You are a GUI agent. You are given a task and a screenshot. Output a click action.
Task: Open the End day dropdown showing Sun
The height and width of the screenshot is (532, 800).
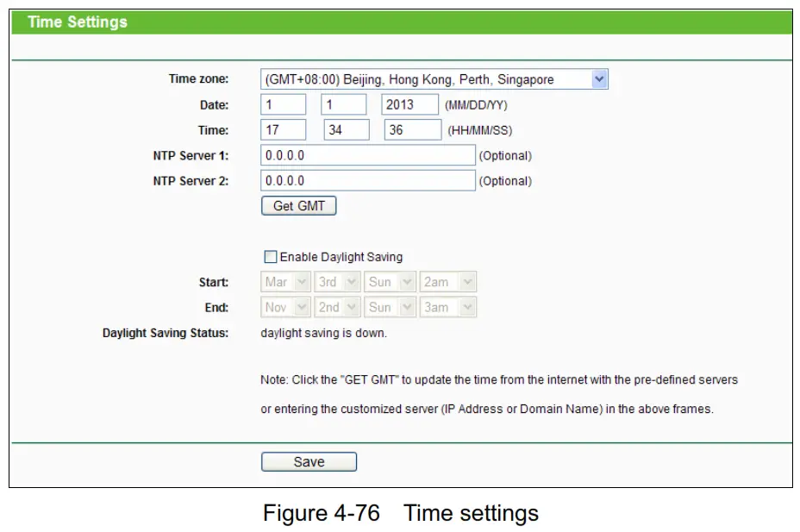pos(390,307)
